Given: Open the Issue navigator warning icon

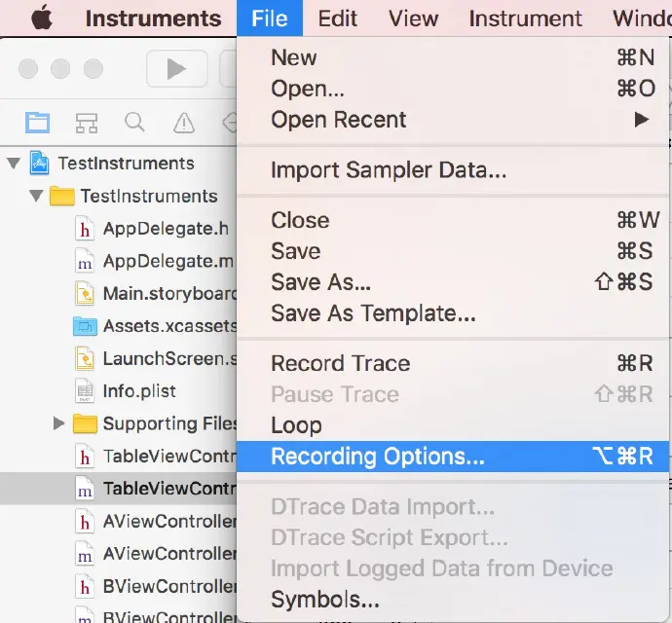Looking at the screenshot, I should (x=183, y=123).
